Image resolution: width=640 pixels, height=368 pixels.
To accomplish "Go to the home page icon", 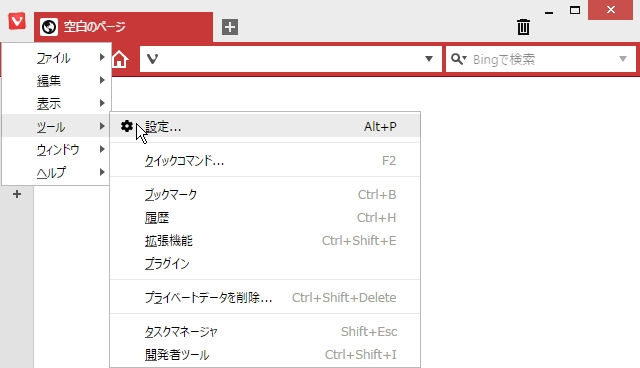I will (x=120, y=59).
